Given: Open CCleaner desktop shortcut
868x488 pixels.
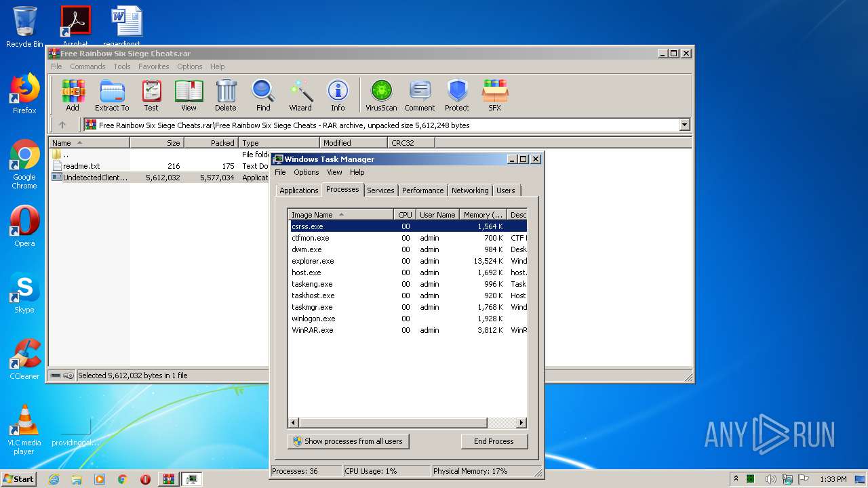Looking at the screenshot, I should [24, 359].
